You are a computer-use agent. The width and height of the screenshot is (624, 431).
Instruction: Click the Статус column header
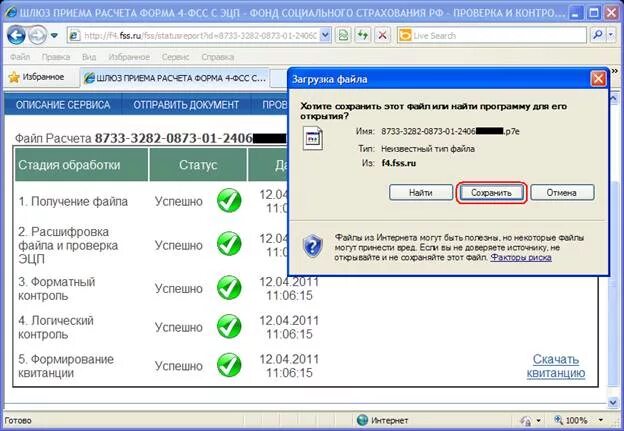[x=198, y=165]
